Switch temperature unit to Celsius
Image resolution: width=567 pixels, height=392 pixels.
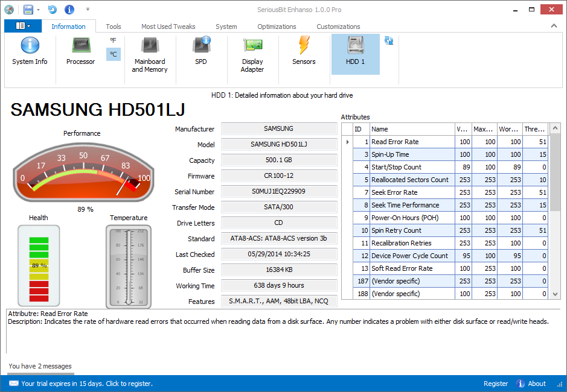click(x=114, y=54)
